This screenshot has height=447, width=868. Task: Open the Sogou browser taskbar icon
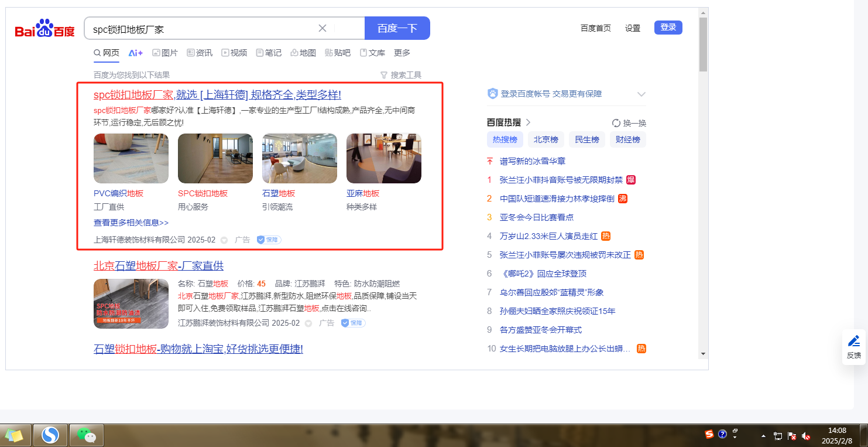[x=51, y=435]
